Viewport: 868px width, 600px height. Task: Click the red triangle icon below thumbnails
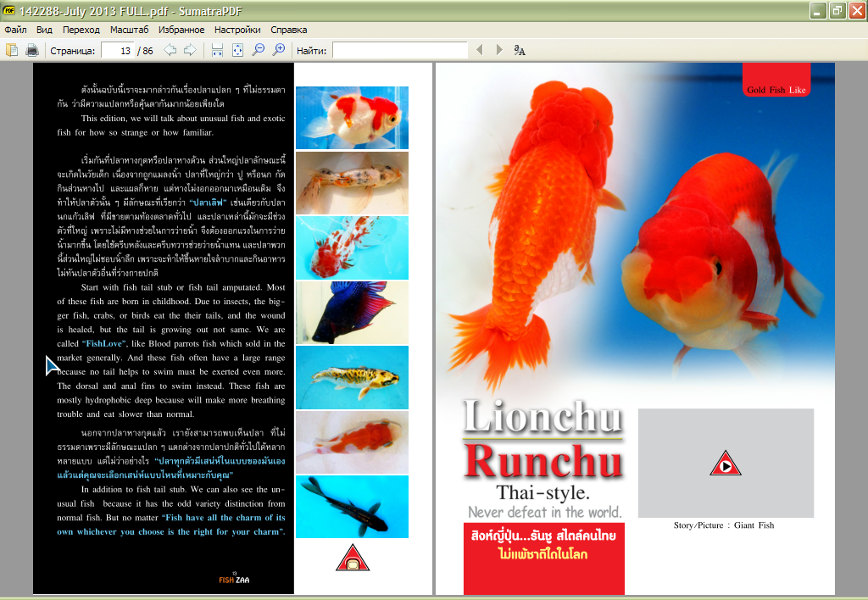(x=353, y=558)
